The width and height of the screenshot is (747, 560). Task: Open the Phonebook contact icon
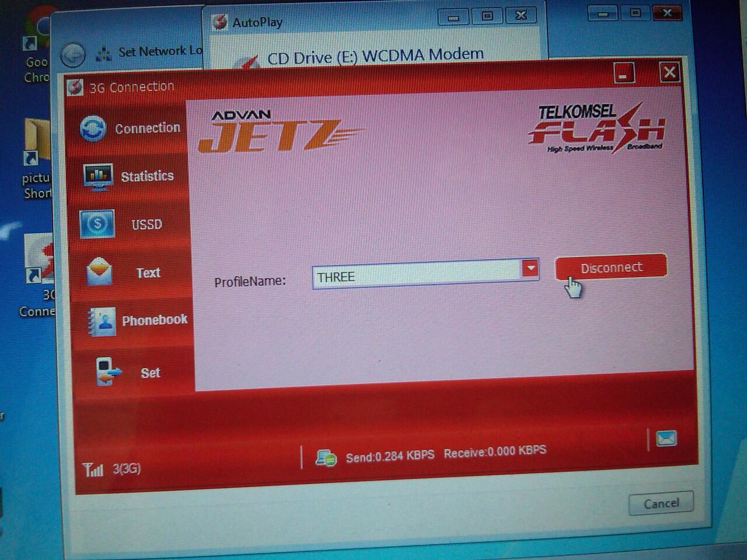[102, 321]
